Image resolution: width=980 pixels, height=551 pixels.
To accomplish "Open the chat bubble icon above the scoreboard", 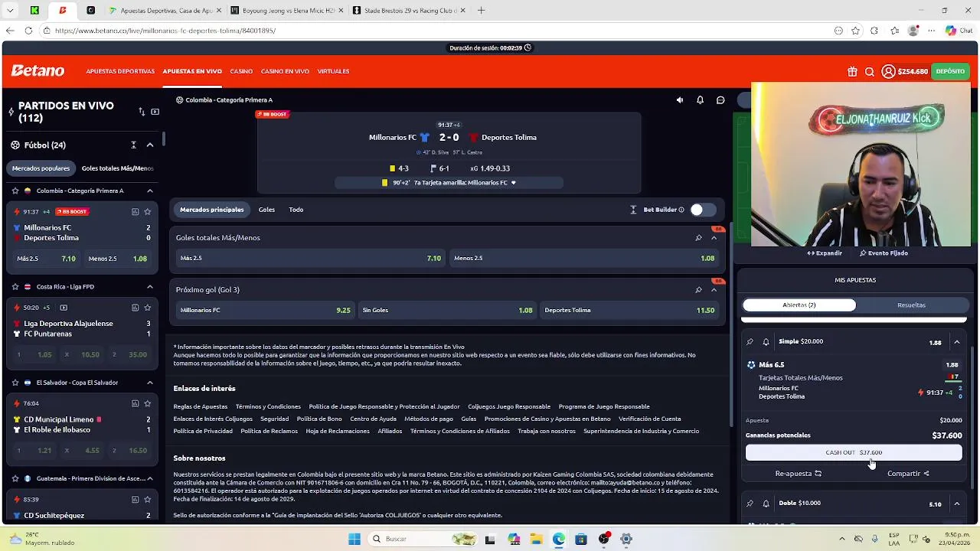I will point(720,100).
